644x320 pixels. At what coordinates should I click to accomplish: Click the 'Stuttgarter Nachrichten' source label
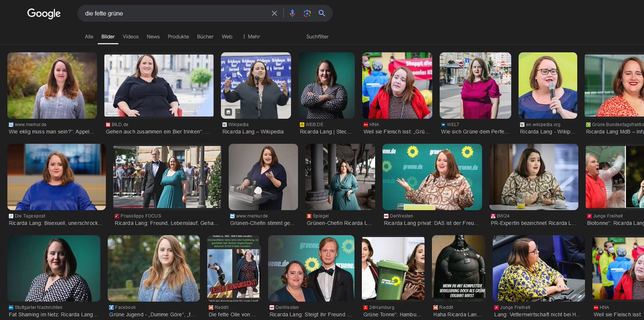click(39, 308)
